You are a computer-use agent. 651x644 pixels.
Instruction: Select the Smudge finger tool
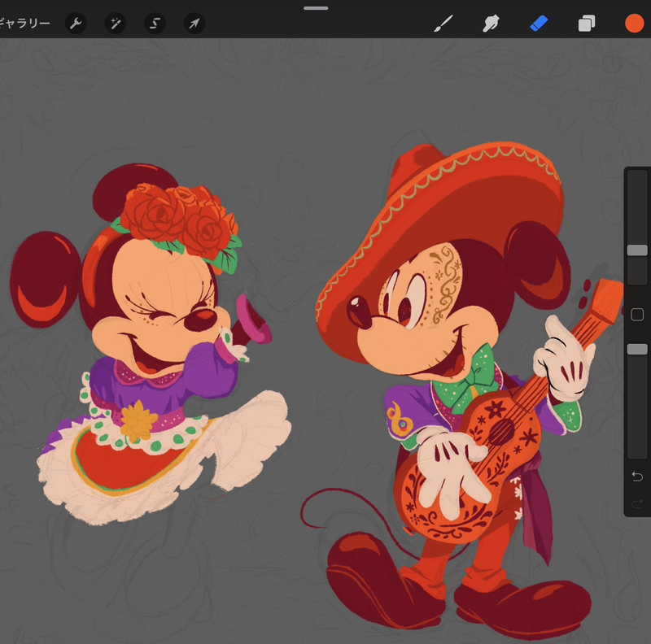491,23
